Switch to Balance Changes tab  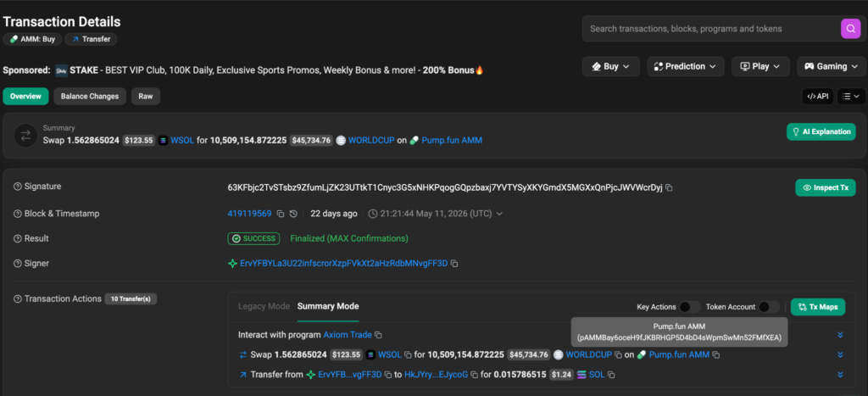(x=90, y=97)
